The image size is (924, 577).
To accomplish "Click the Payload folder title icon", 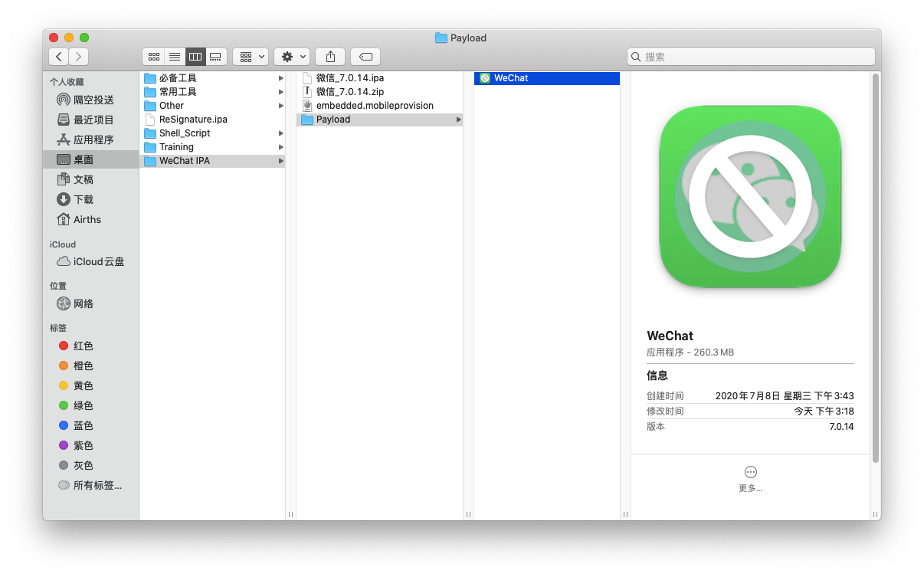I will [x=441, y=38].
